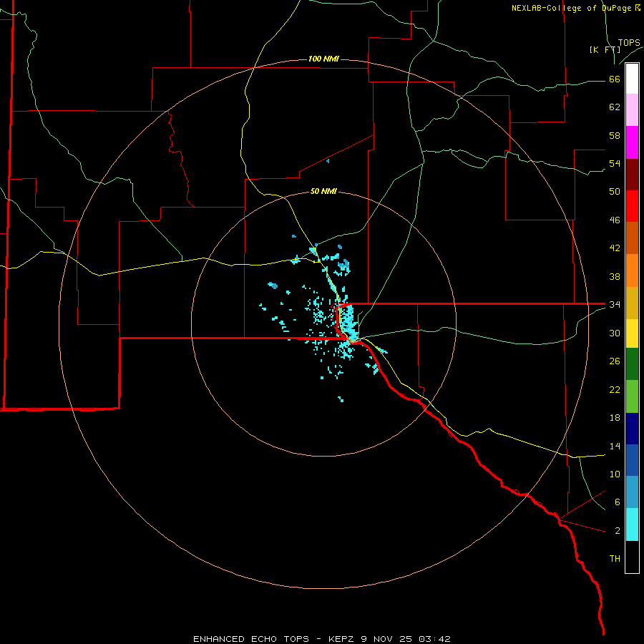Click the legend value 62
Image resolution: width=644 pixels, height=644 pixels.
click(x=615, y=107)
